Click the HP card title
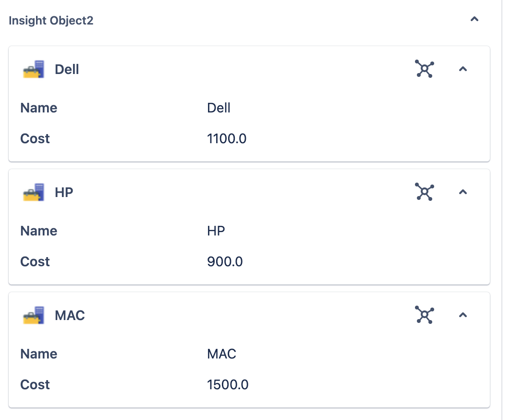The width and height of the screenshot is (511, 420). point(64,193)
